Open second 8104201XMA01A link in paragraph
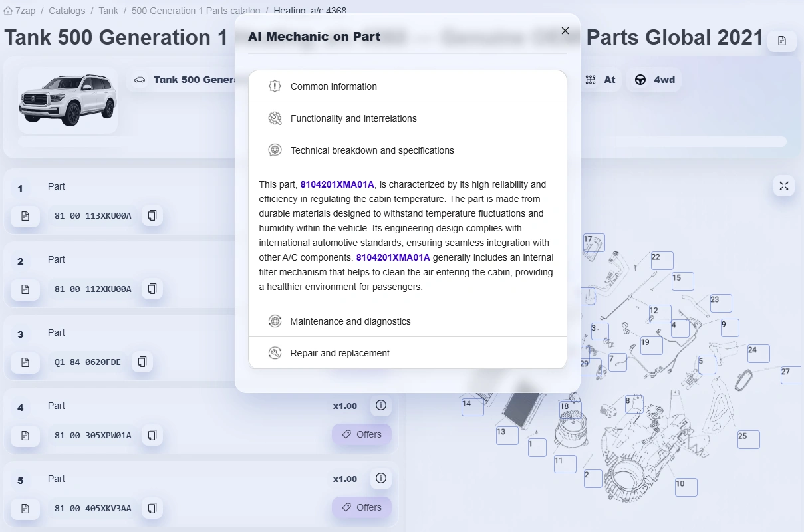The width and height of the screenshot is (804, 532). coord(393,257)
